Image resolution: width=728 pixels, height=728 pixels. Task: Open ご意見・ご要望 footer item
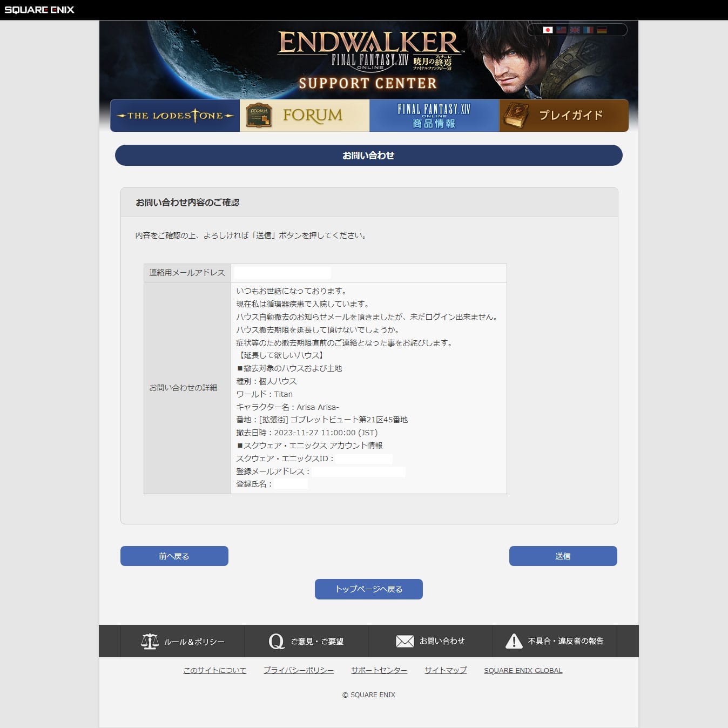(306, 642)
